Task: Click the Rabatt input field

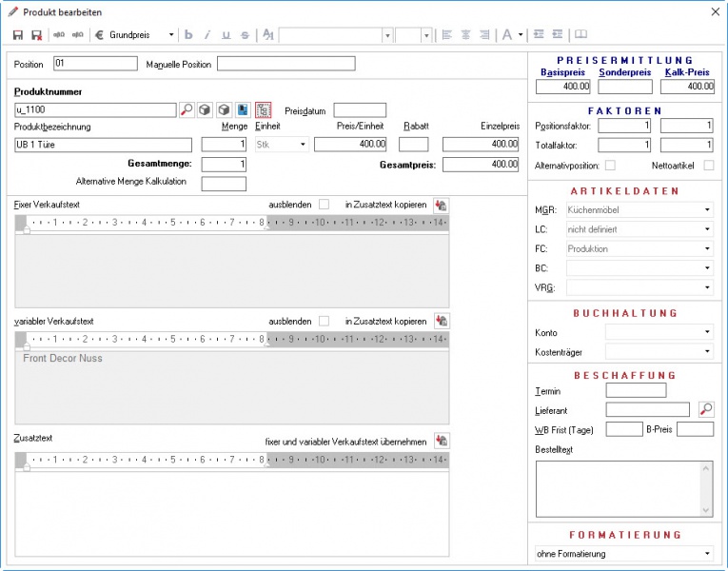Action: 413,145
